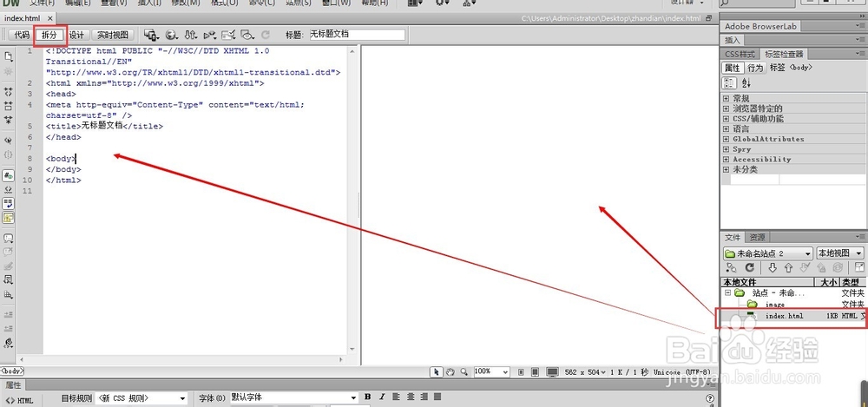Switch Tag inspector to A-Z list view
This screenshot has height=407, width=868.
pyautogui.click(x=746, y=83)
